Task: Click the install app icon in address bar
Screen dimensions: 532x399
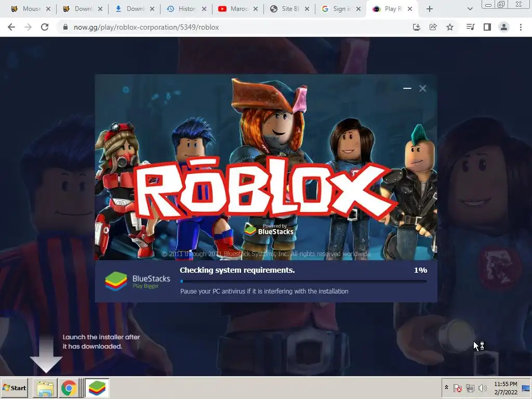Action: (x=416, y=27)
